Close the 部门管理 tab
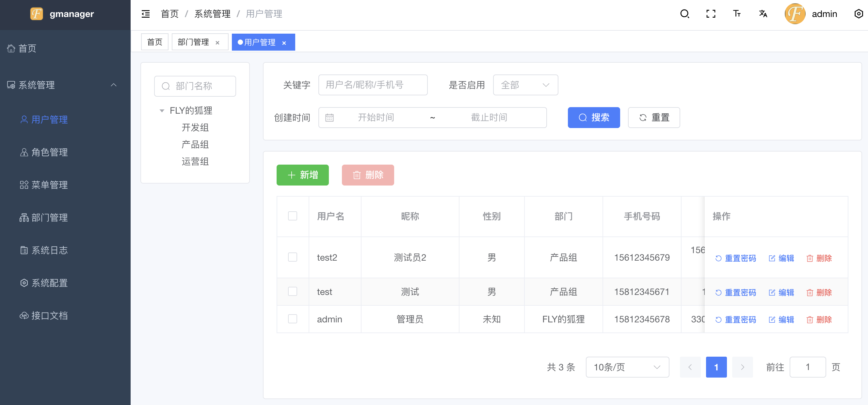Image resolution: width=868 pixels, height=405 pixels. pyautogui.click(x=218, y=43)
